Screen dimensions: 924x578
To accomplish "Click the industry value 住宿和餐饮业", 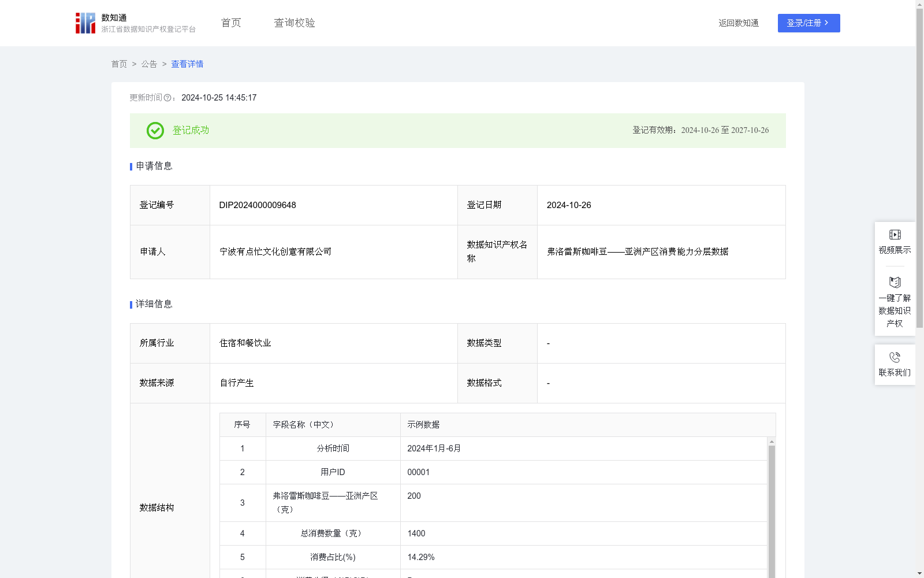I will tap(245, 343).
